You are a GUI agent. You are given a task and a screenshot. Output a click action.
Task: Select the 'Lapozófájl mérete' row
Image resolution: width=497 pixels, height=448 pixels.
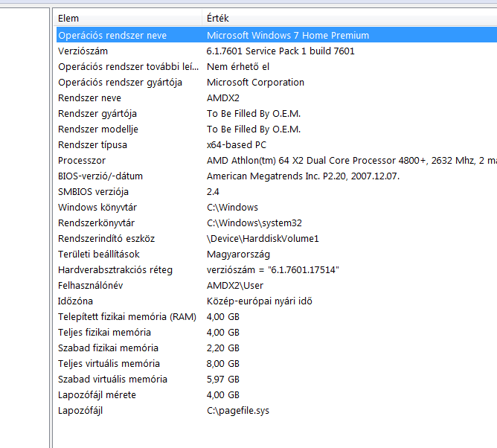coord(277,394)
